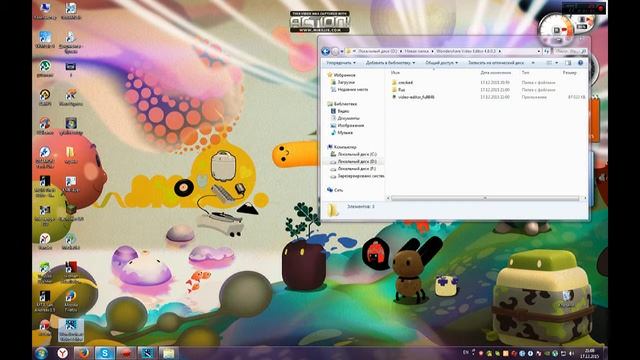Select Wondershare Video Editor breadcrumb segment
The width and height of the screenshot is (640, 360).
466,51
